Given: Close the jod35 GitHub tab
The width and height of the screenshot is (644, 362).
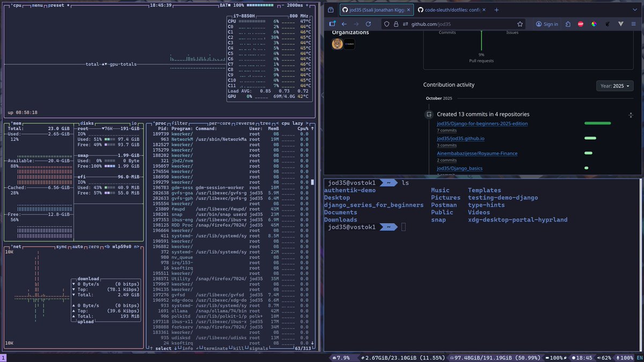Looking at the screenshot, I should (x=409, y=10).
